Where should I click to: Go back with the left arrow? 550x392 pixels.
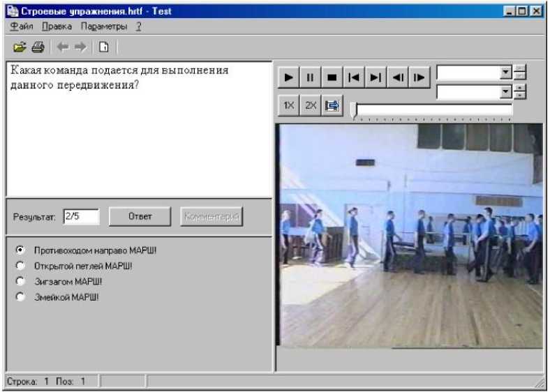pos(63,47)
